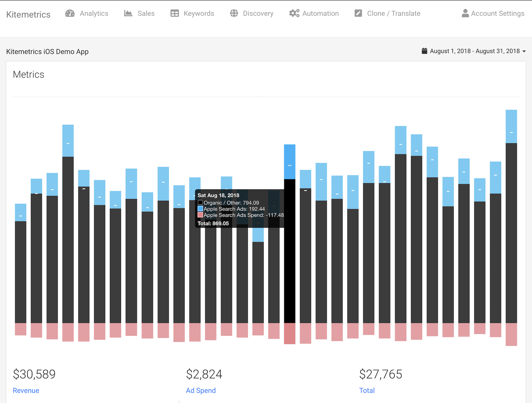Click the calendar icon beside the date range
Image resolution: width=532 pixels, height=403 pixels.
(424, 51)
